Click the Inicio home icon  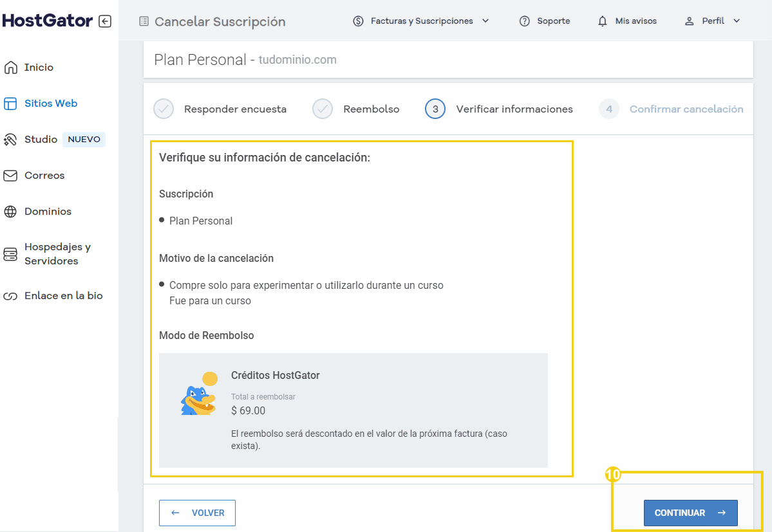[10, 68]
